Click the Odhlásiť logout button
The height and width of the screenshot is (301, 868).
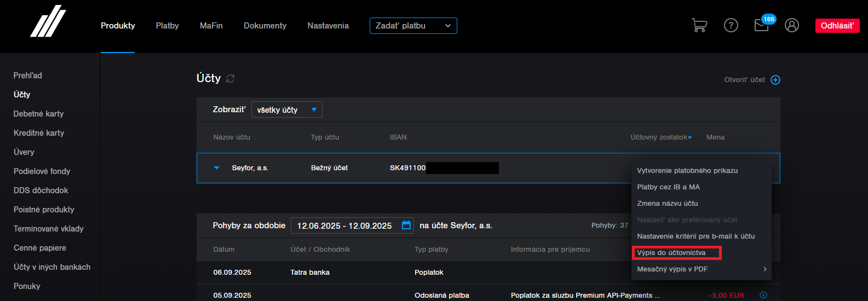click(837, 26)
